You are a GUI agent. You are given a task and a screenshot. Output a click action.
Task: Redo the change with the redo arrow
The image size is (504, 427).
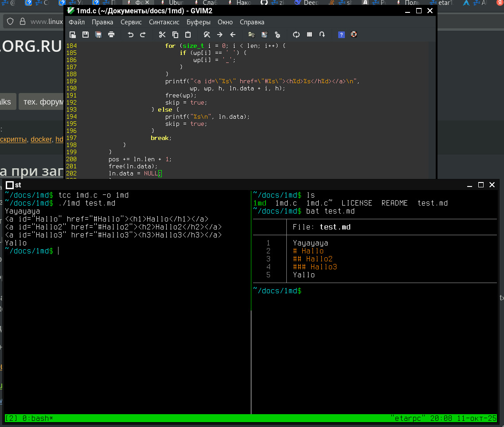click(x=143, y=35)
